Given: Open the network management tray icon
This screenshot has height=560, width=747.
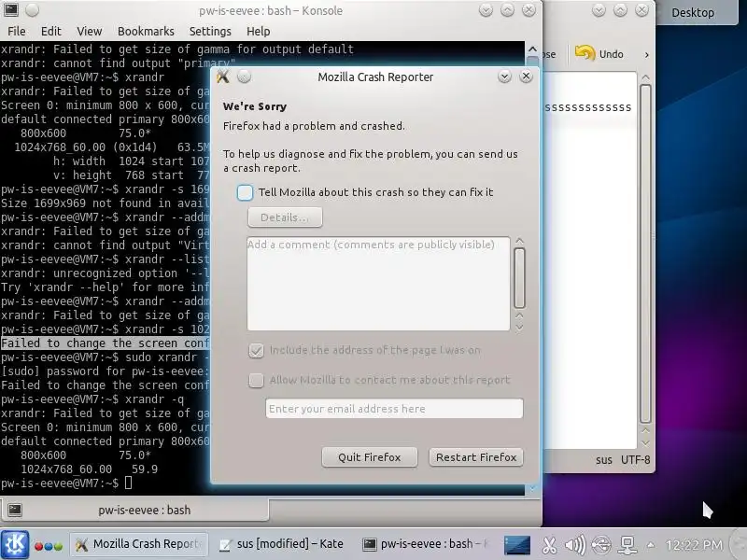Looking at the screenshot, I should click(627, 545).
